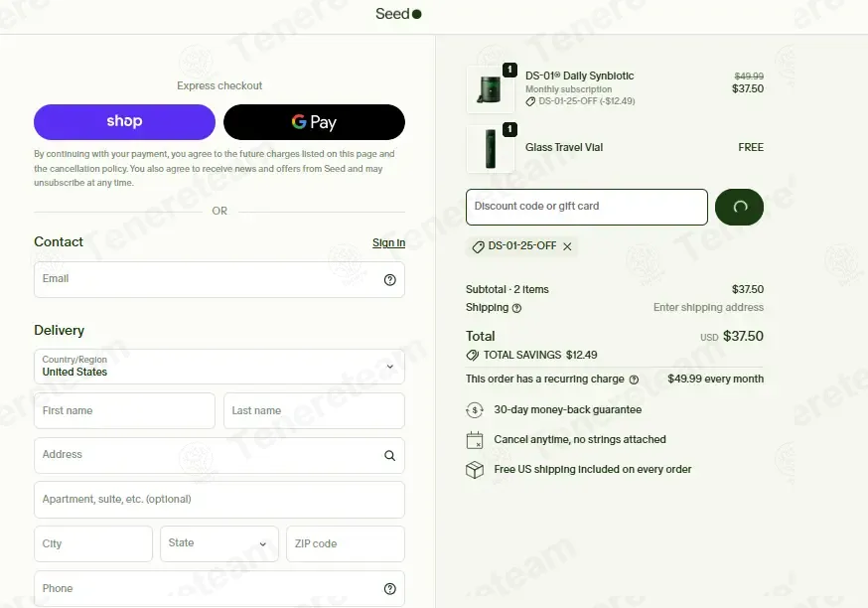
Task: Click the money-back guarantee dollar icon
Action: [x=475, y=409]
